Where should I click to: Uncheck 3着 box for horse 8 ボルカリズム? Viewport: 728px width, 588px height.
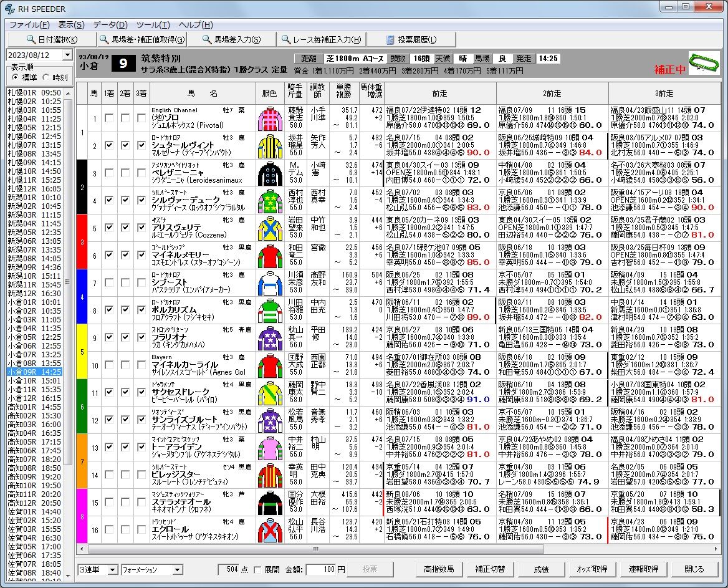[x=141, y=310]
